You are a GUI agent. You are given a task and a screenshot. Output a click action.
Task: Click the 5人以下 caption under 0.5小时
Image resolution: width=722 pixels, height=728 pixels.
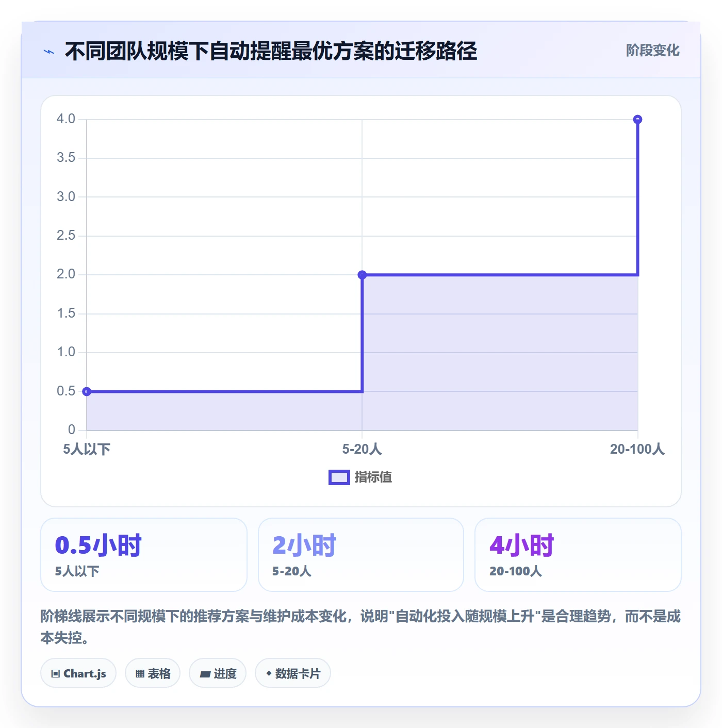coord(77,571)
